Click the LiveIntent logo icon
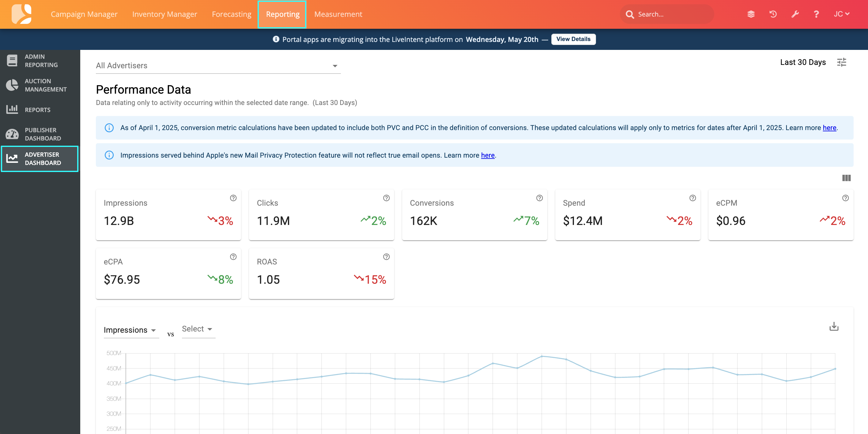Image resolution: width=868 pixels, height=434 pixels. coord(21,14)
